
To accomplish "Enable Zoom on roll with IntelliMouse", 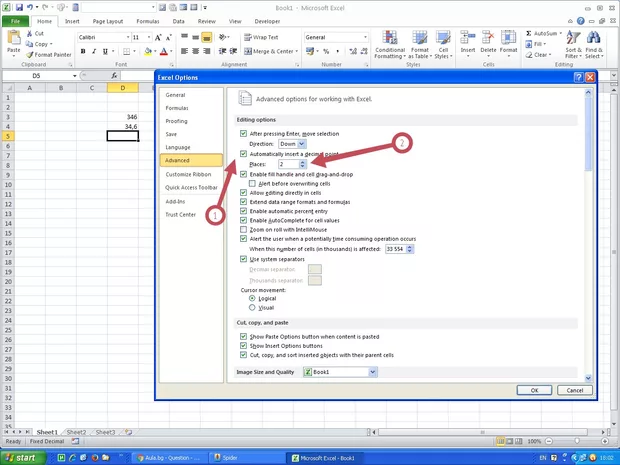I will click(x=243, y=230).
